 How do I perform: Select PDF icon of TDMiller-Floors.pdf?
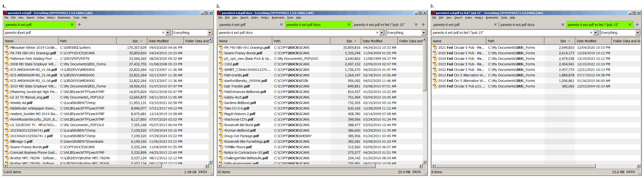(221, 147)
